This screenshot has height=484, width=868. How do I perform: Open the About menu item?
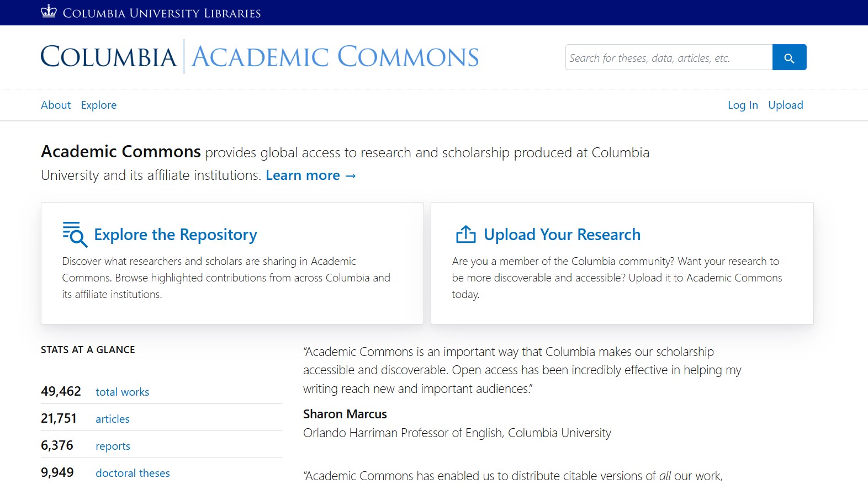(56, 105)
